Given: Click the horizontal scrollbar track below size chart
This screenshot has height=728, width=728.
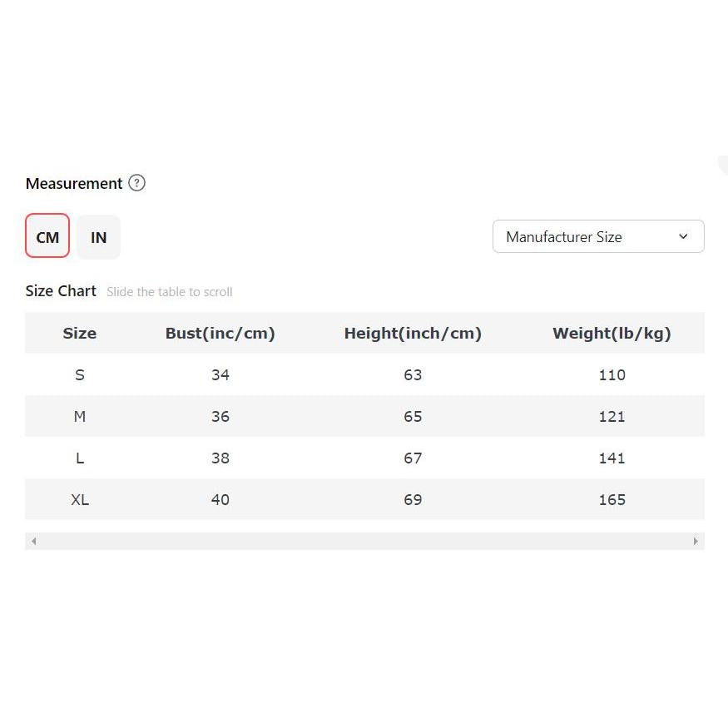Looking at the screenshot, I should point(364,541).
